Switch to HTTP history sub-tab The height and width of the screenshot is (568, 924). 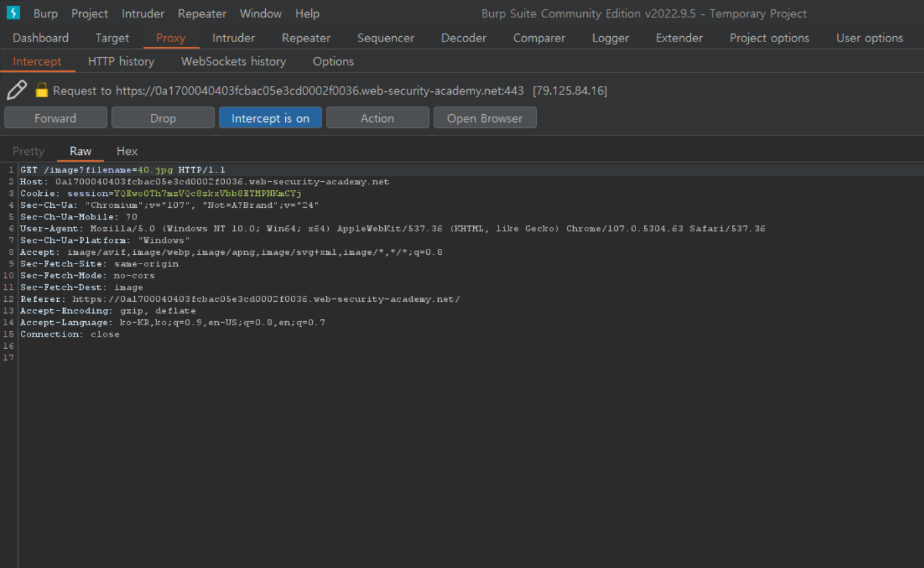click(x=121, y=62)
